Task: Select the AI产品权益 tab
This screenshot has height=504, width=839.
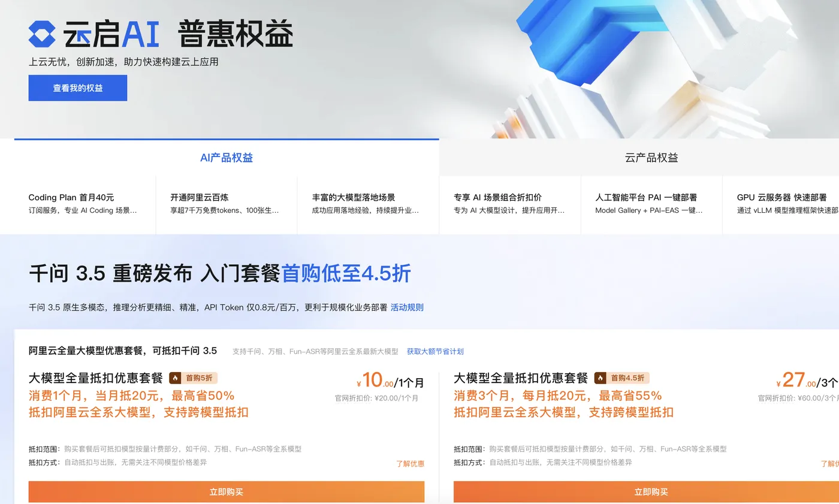Action: (227, 157)
